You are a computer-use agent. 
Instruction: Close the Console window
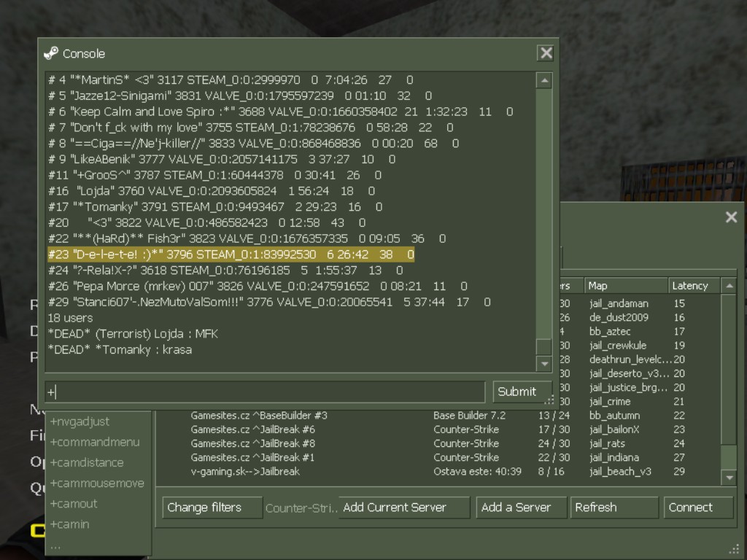546,52
